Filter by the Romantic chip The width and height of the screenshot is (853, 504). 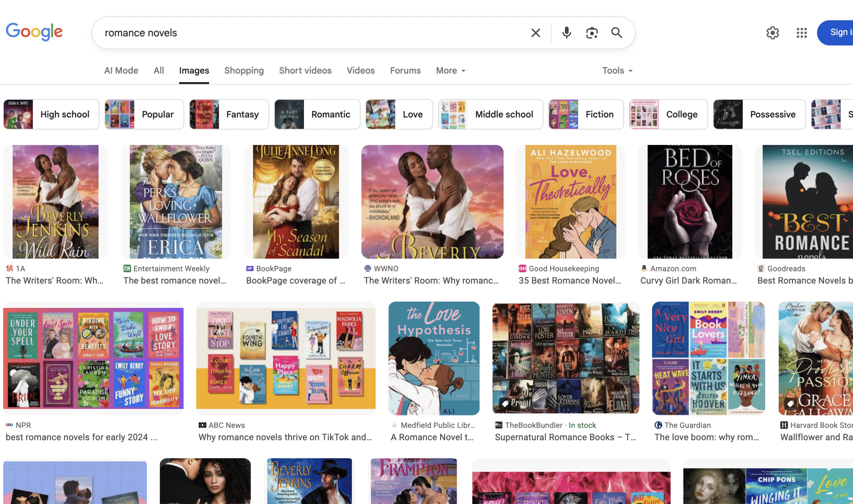317,115
